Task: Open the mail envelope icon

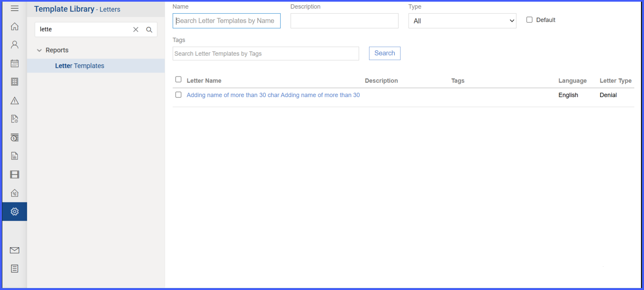Action: coord(14,250)
